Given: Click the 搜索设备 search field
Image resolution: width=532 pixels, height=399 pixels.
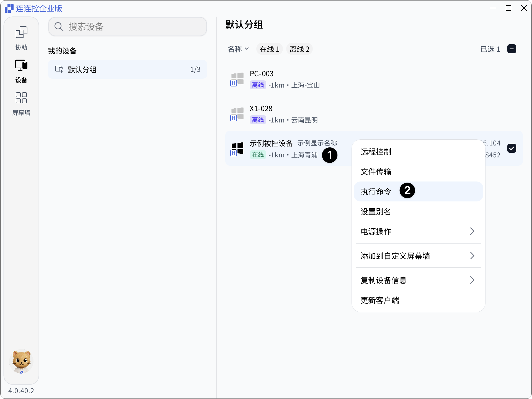Looking at the screenshot, I should [x=128, y=27].
